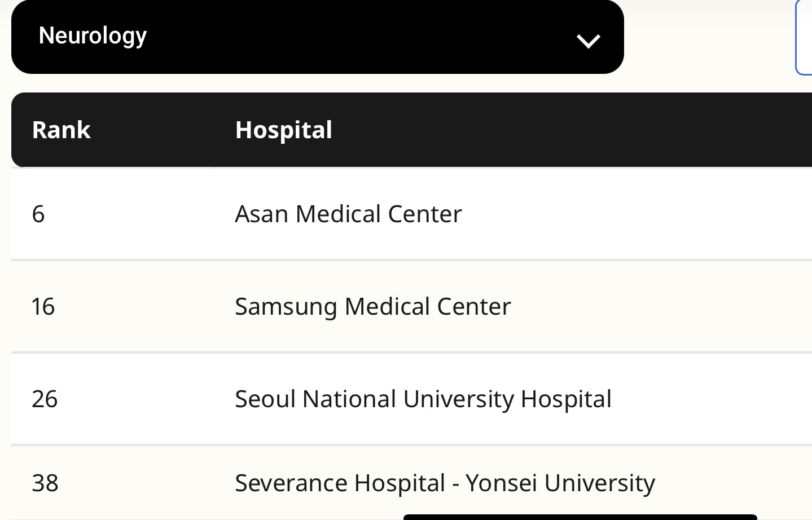Open Samsung Medical Center entry

coord(372,306)
